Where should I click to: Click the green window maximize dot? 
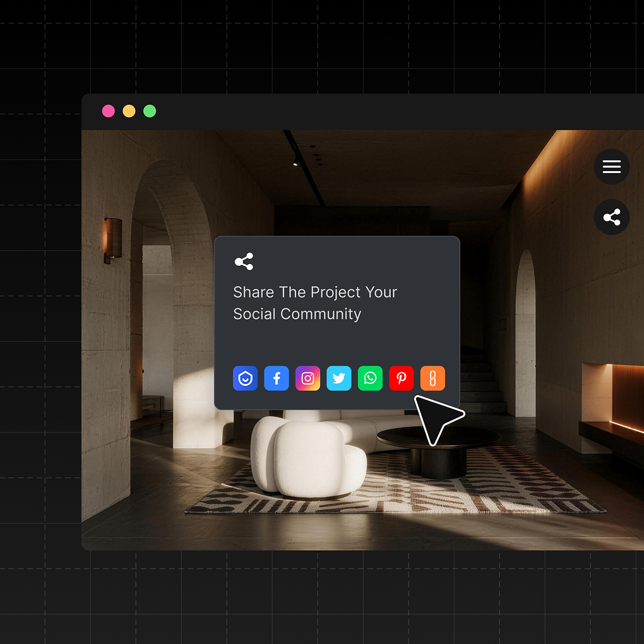pyautogui.click(x=150, y=111)
